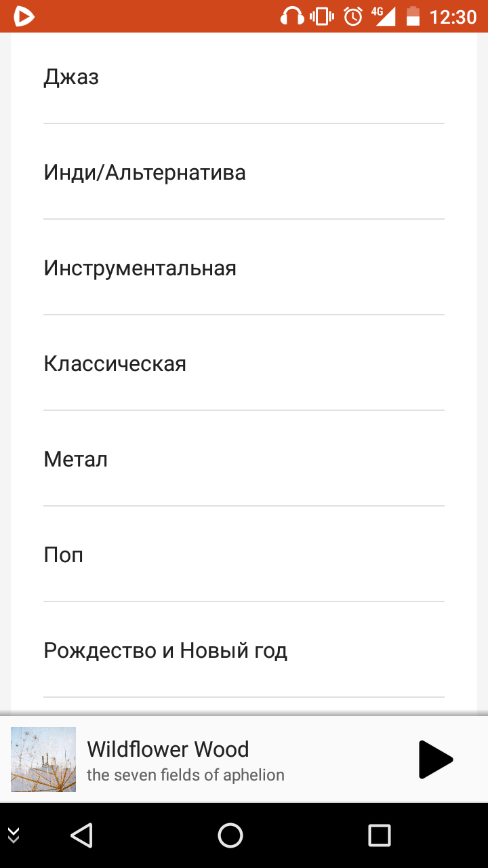Open the Метал genre
The image size is (488, 868).
coord(244,459)
